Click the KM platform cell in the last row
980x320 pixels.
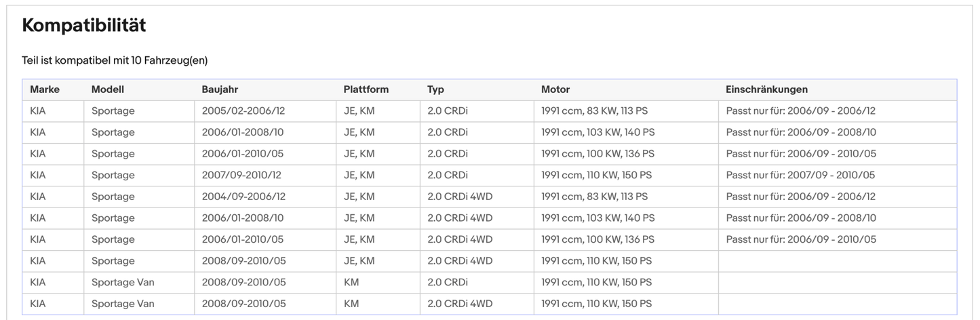pyautogui.click(x=351, y=304)
